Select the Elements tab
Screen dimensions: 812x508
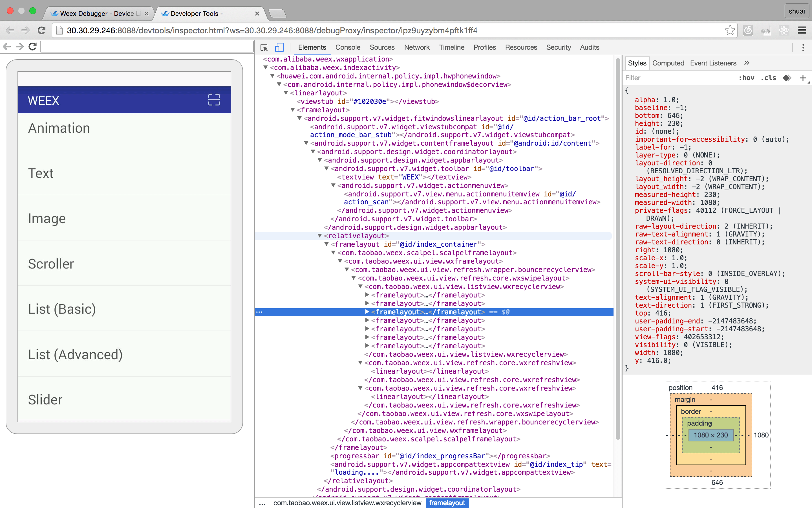pos(312,47)
